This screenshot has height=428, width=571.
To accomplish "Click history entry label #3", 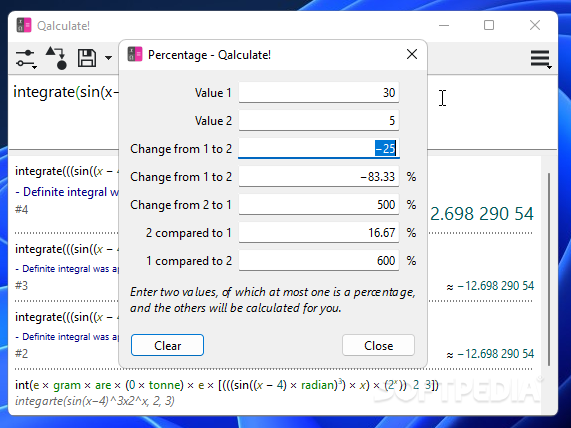I will point(21,286).
